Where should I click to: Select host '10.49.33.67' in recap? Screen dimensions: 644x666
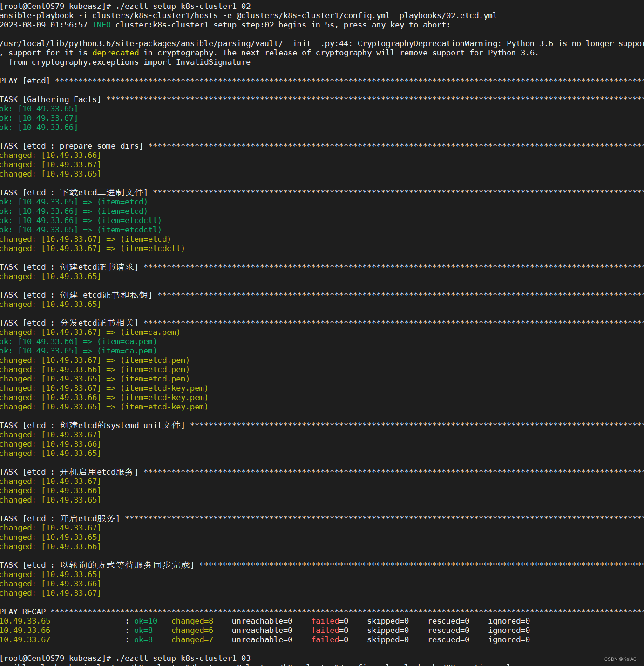click(25, 639)
